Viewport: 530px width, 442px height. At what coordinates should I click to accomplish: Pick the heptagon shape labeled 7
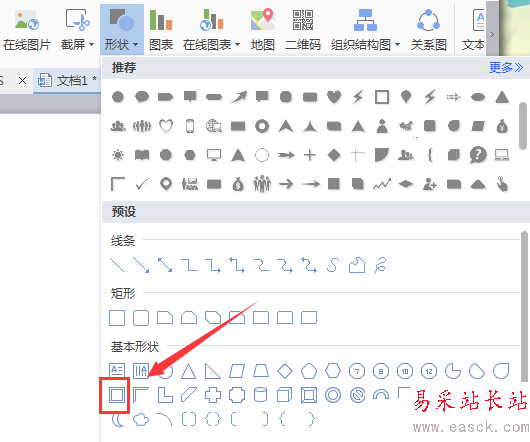coord(357,371)
